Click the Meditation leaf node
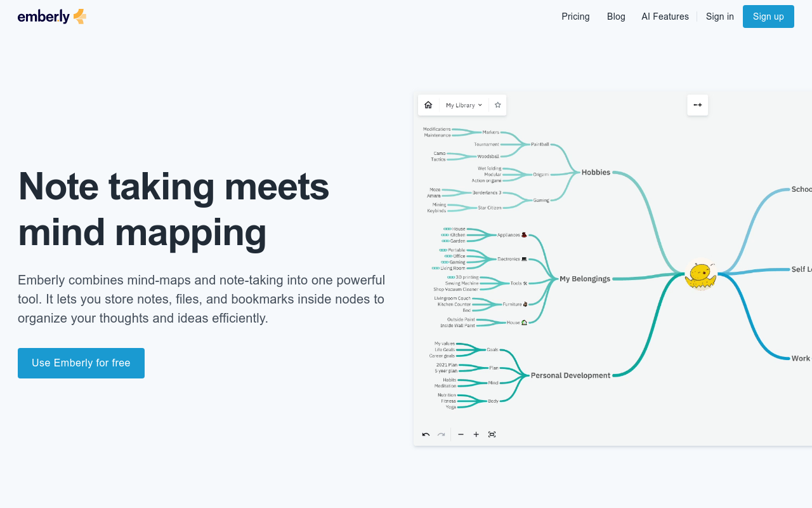Viewport: 812px width, 508px height. [x=445, y=385]
